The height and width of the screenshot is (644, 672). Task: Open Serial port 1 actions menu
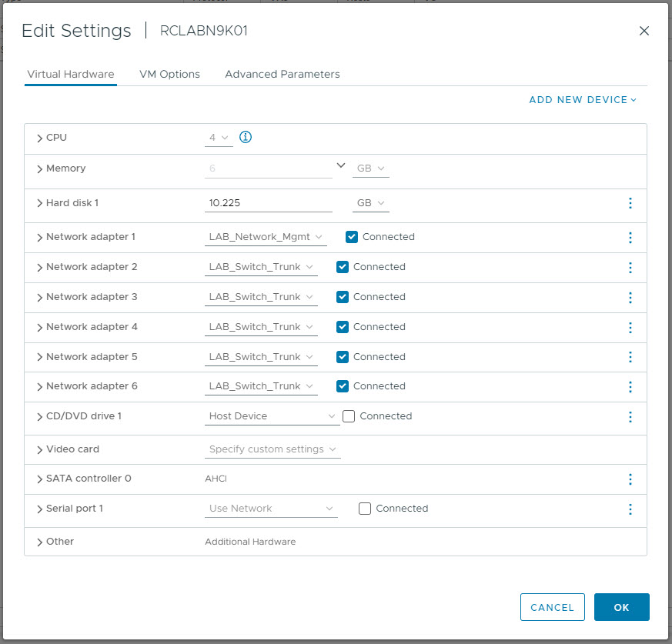[x=630, y=509]
